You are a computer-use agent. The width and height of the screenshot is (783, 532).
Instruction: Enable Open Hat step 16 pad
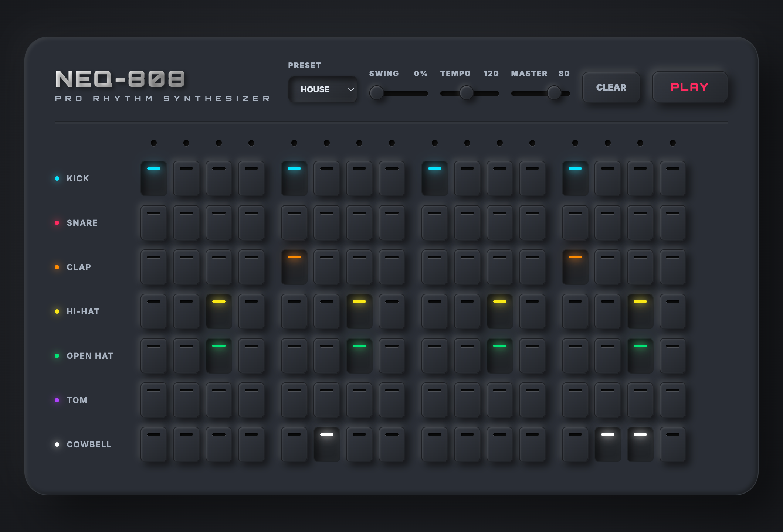[673, 356]
